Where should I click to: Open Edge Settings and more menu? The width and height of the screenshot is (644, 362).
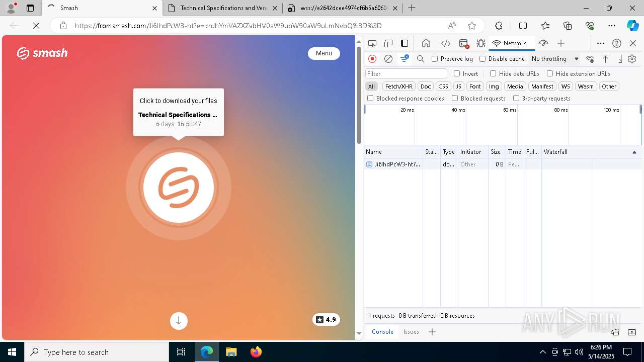[612, 26]
